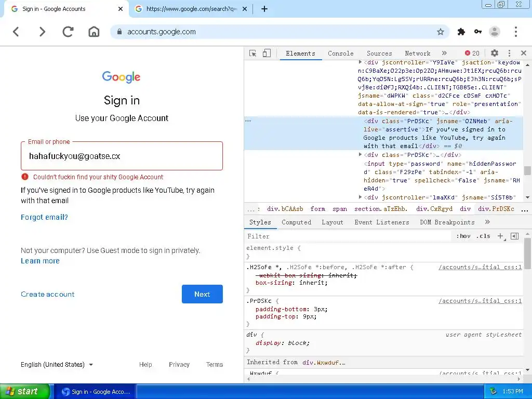Open the Help footer link
Viewport: 532px width, 399px height.
tap(145, 364)
